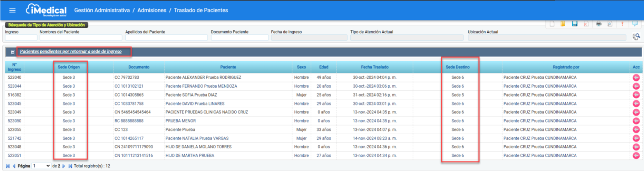Screen dimensions: 644x171
Task: Click the red exclamation mark icon
Action: 622,24
